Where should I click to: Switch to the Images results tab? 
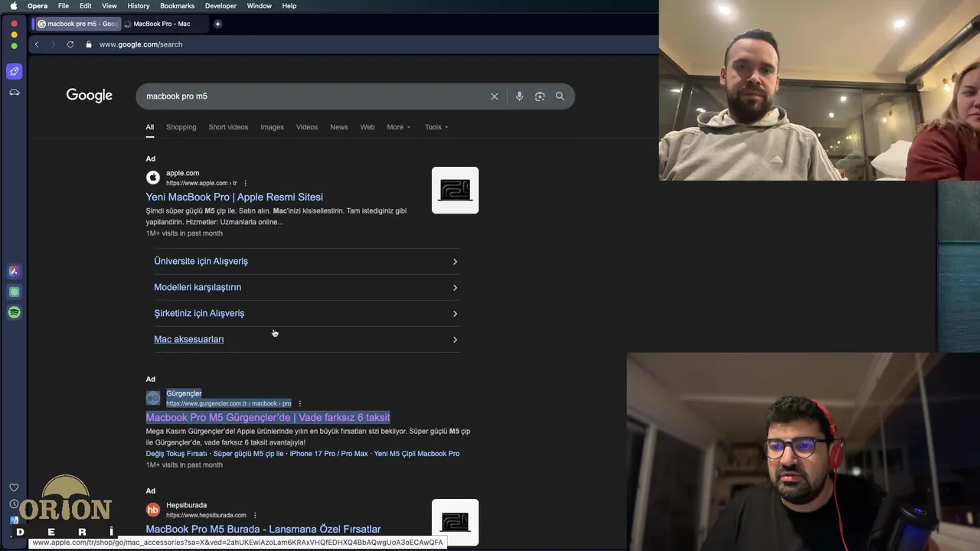click(x=272, y=127)
